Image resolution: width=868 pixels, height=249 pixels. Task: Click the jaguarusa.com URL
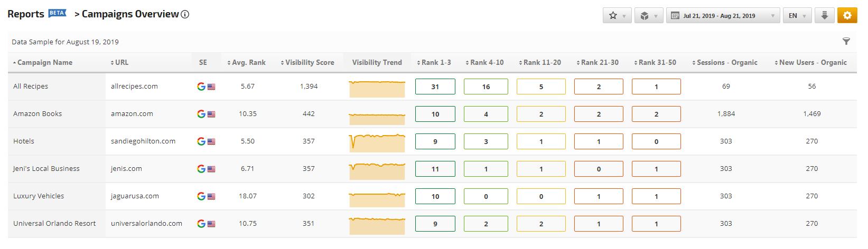pos(135,196)
